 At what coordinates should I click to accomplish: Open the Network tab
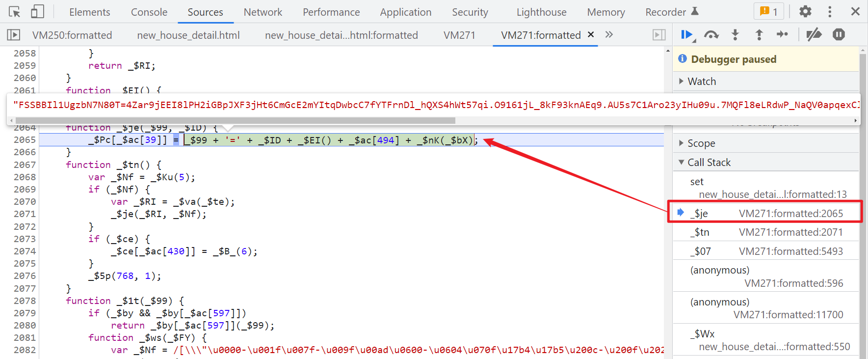(263, 12)
